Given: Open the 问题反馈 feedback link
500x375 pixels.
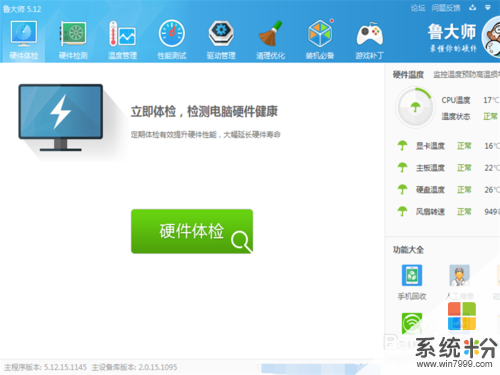Looking at the screenshot, I should point(446,8).
